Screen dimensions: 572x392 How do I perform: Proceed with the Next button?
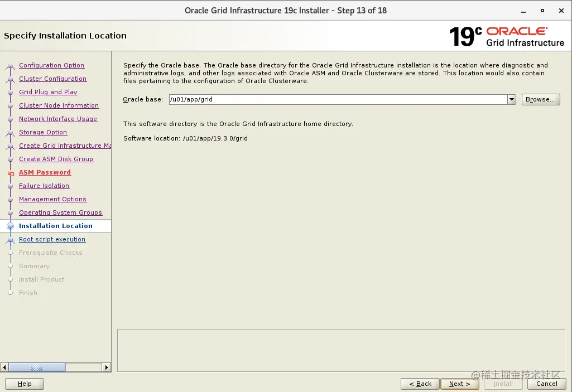point(460,384)
